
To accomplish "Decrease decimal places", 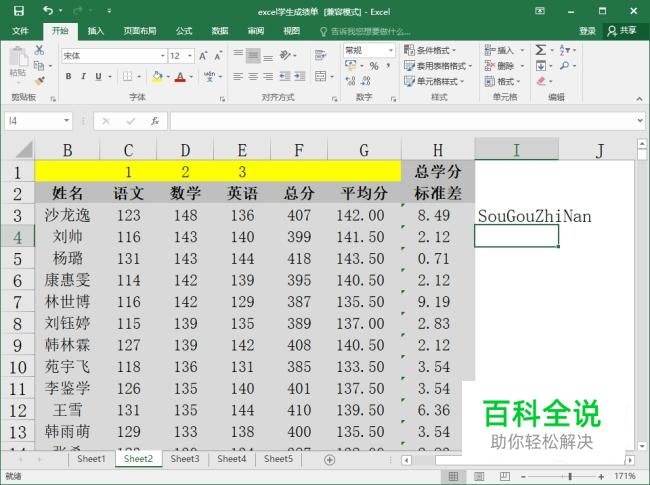I will pos(366,81).
